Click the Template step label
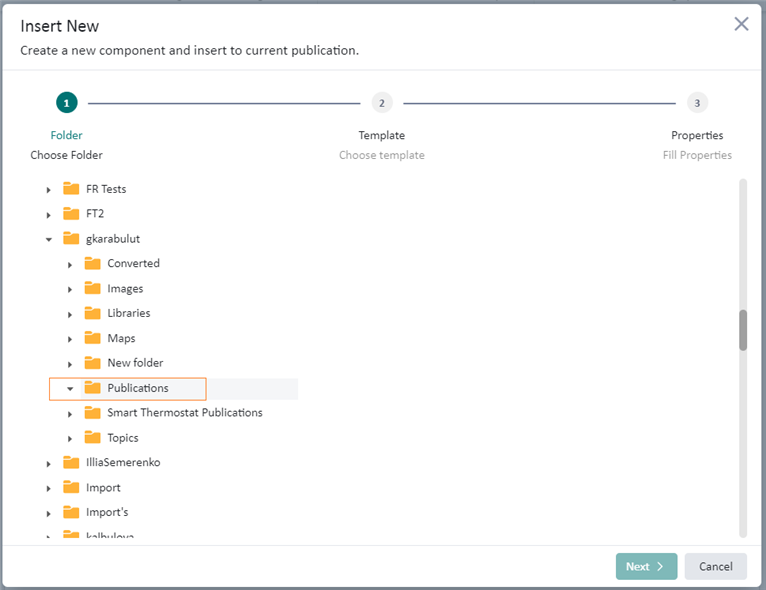The width and height of the screenshot is (766, 590). 382,135
